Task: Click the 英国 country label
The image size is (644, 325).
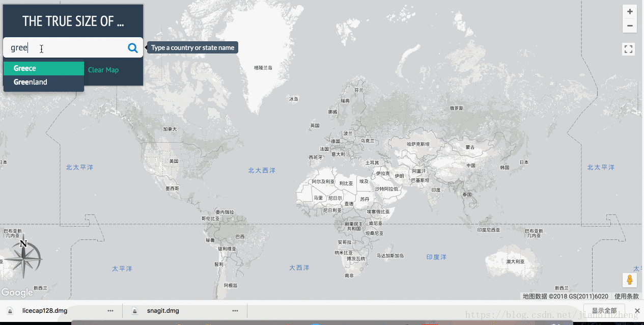Action: click(315, 125)
